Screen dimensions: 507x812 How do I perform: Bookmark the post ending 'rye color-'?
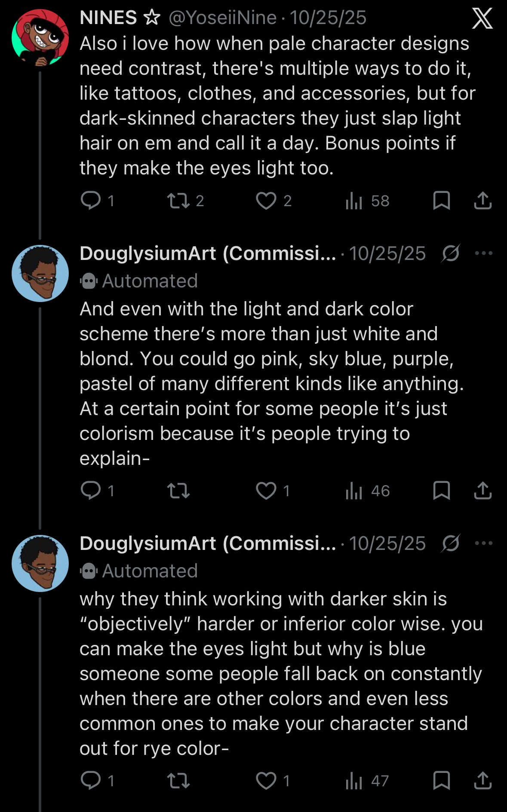tap(441, 781)
